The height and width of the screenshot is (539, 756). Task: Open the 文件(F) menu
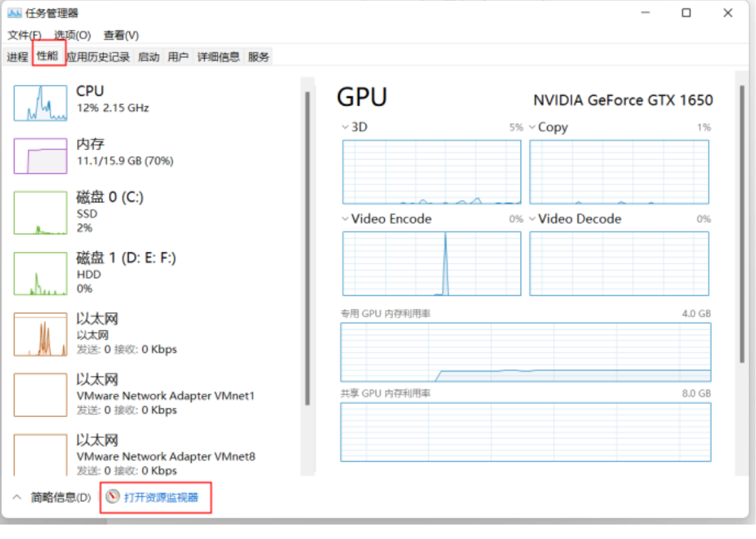click(24, 35)
